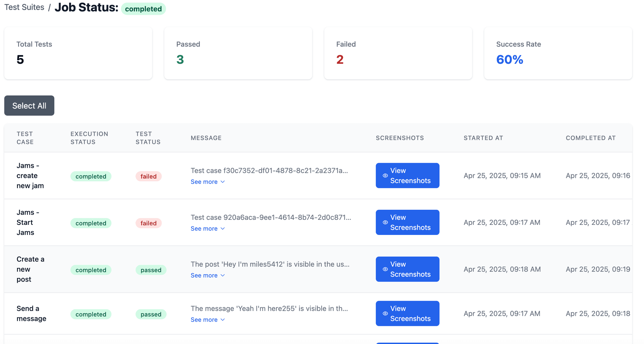This screenshot has width=644, height=344.
Task: Click the TEST STATUS column header
Action: click(x=148, y=138)
